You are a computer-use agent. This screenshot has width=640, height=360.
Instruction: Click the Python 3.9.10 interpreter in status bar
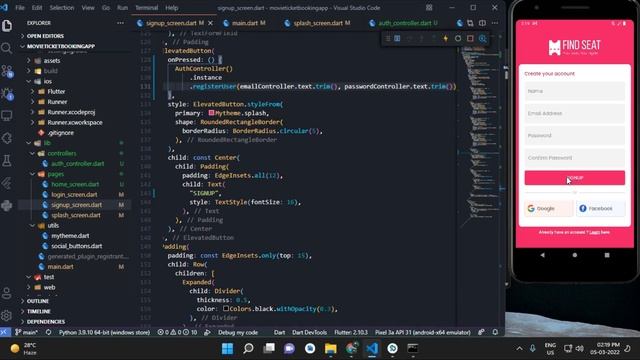click(104, 332)
